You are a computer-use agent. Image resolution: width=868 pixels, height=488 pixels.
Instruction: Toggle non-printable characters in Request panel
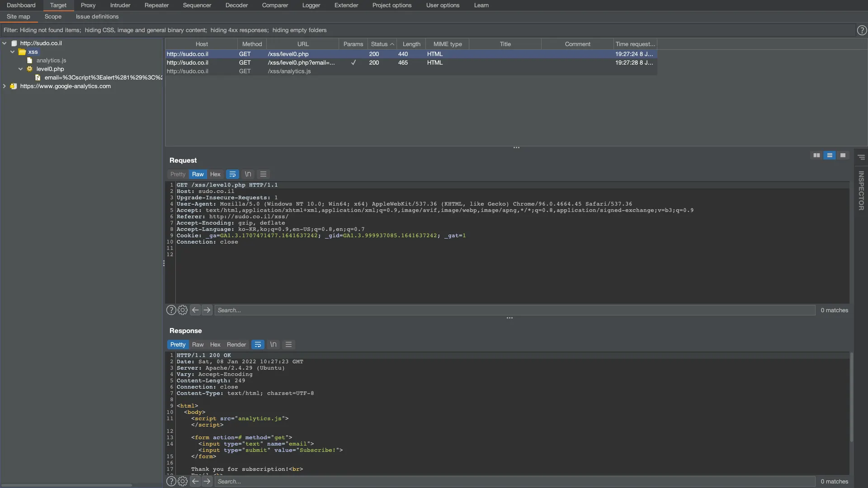click(248, 174)
